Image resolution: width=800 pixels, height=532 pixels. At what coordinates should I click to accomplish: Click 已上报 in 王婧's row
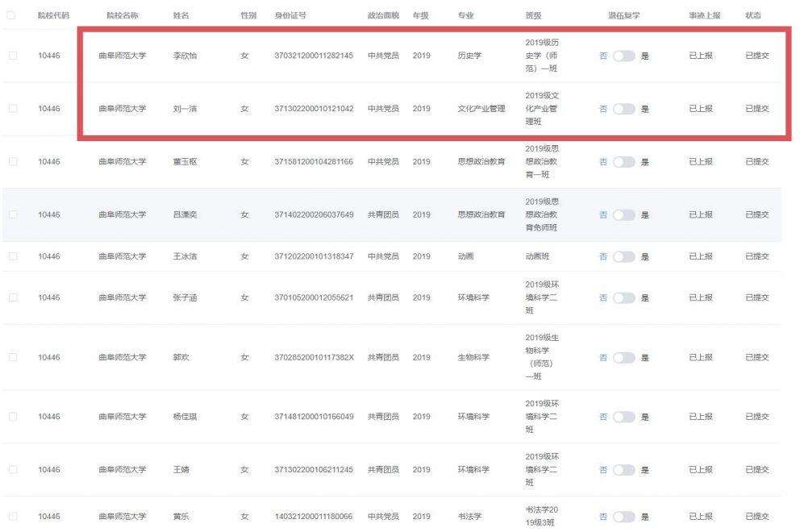pyautogui.click(x=700, y=470)
